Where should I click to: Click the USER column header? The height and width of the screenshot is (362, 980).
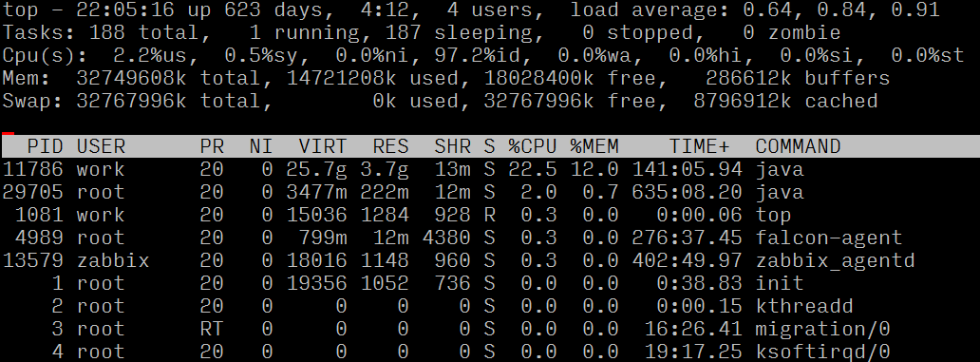click(101, 147)
